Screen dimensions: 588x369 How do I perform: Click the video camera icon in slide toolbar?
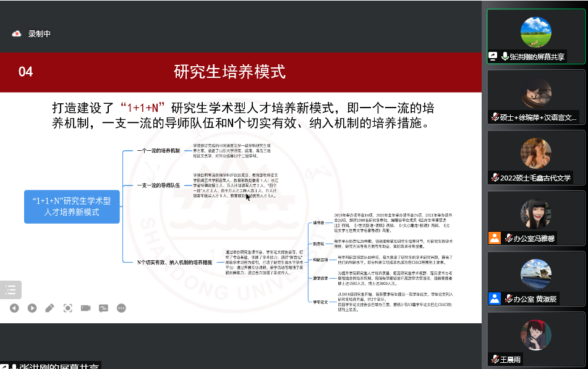pyautogui.click(x=85, y=308)
